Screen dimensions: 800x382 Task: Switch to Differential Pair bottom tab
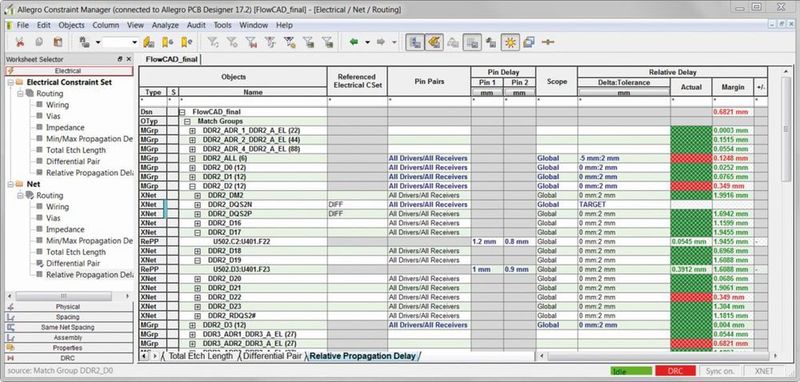(272, 356)
